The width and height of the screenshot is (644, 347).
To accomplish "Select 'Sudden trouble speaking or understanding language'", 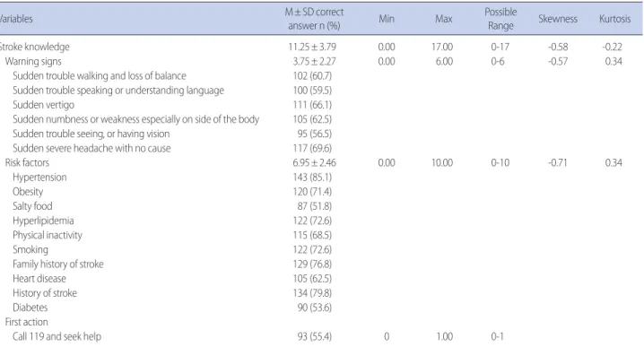I will coord(118,91).
